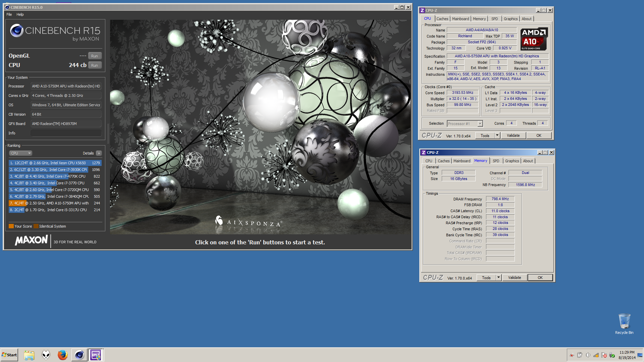The height and width of the screenshot is (362, 644).
Task: Select ranking row Intel Core i7-3840QM
Action: point(55,196)
